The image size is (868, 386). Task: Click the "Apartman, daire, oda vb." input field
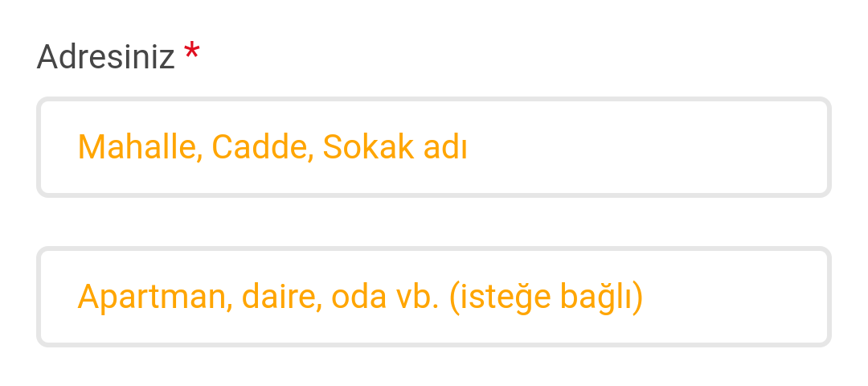(x=434, y=297)
